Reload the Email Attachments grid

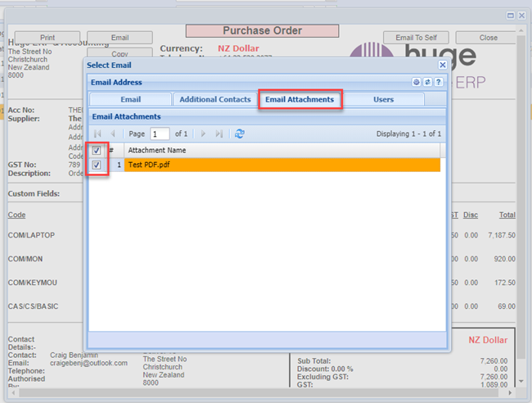tap(239, 134)
